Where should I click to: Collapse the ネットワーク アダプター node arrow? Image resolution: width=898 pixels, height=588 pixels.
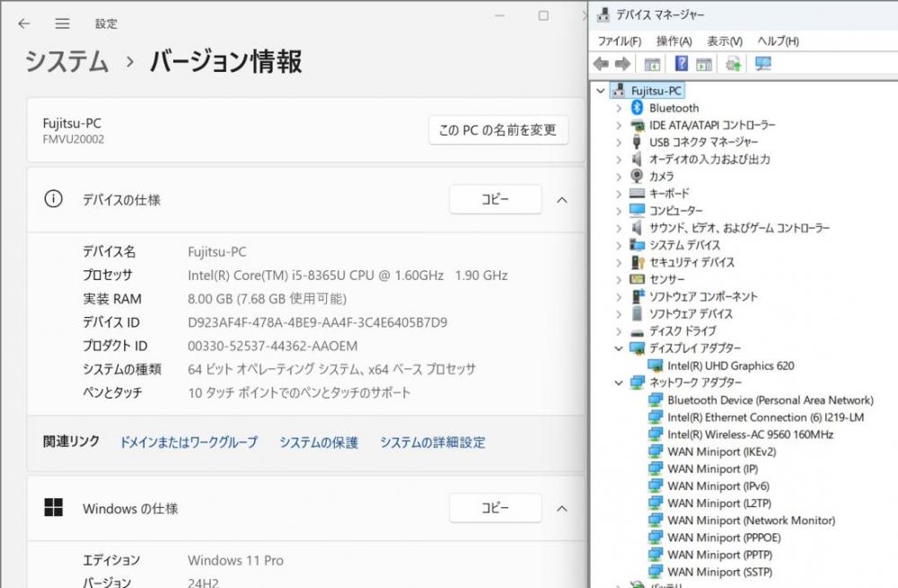619,382
